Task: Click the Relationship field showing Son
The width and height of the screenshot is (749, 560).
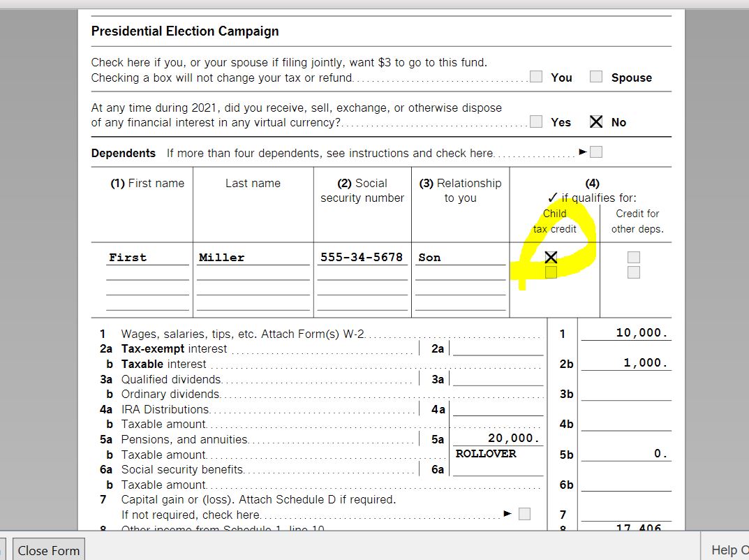Action: [461, 258]
